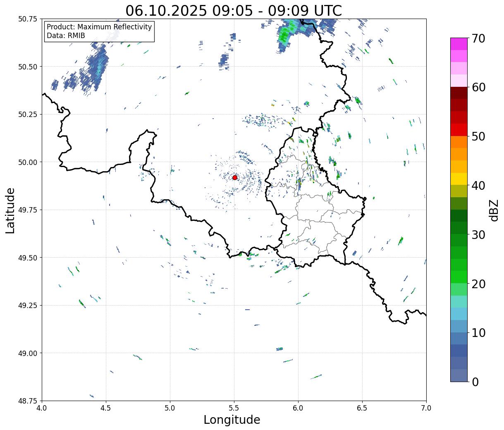Image resolution: width=504 pixels, height=430 pixels.
Task: Click the 'Product: Maximum Reflectivity' label
Action: [x=99, y=27]
